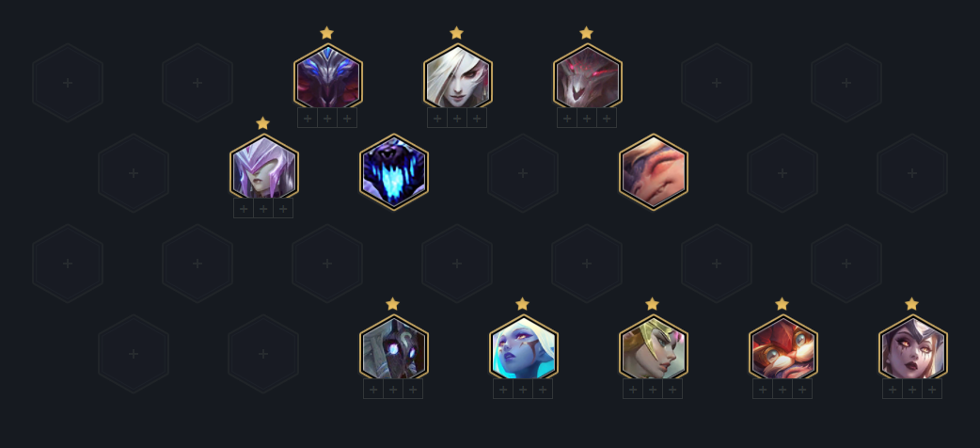Add item in middle slot under Soraka

pyautogui.click(x=523, y=390)
